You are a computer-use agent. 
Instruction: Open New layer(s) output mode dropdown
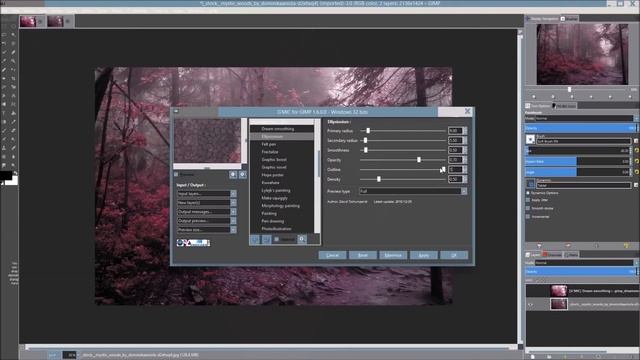[x=206, y=202]
